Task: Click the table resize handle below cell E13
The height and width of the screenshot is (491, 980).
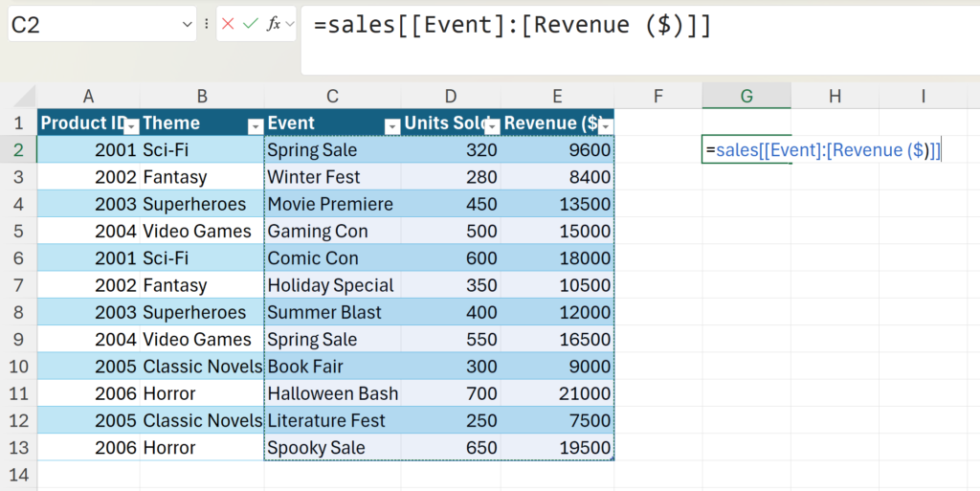Action: click(x=612, y=458)
